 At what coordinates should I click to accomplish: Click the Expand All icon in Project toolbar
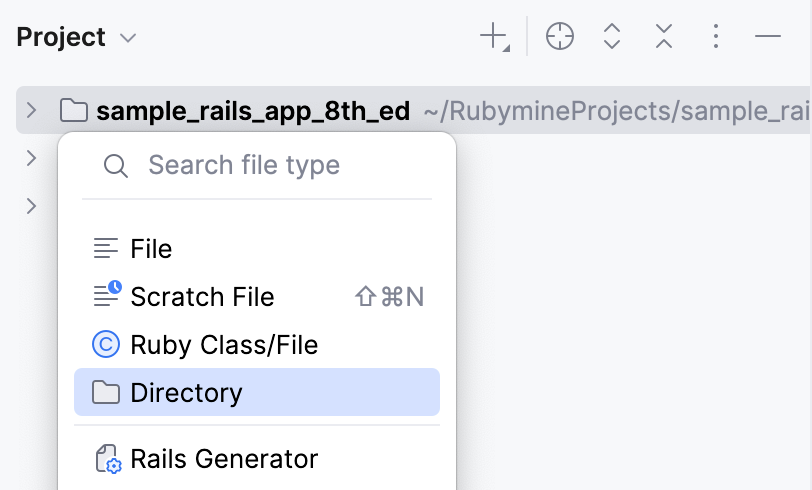(x=612, y=38)
